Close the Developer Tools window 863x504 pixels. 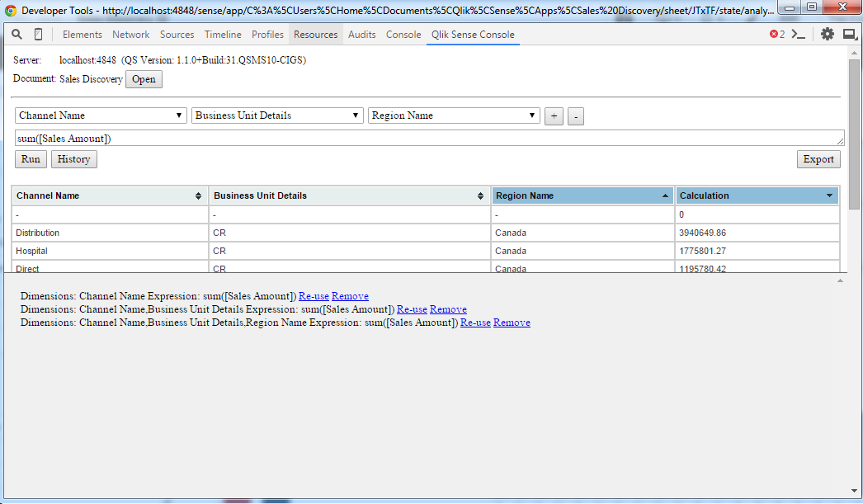tap(842, 7)
